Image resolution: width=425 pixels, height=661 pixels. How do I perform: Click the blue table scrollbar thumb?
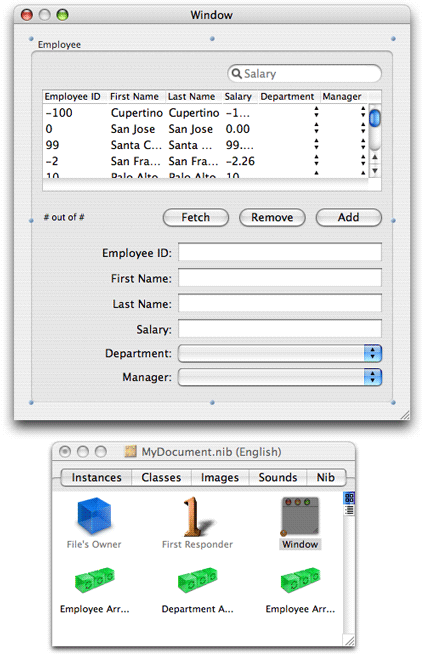tap(374, 118)
